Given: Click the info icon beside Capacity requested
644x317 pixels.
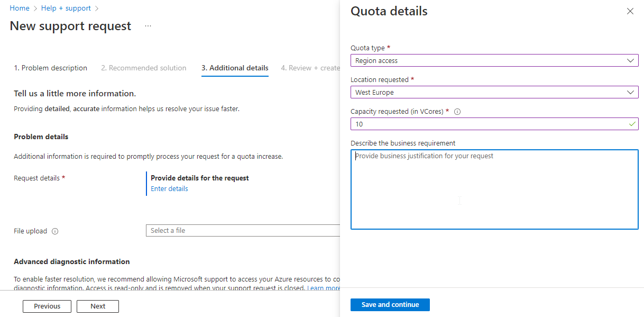Looking at the screenshot, I should pos(458,111).
